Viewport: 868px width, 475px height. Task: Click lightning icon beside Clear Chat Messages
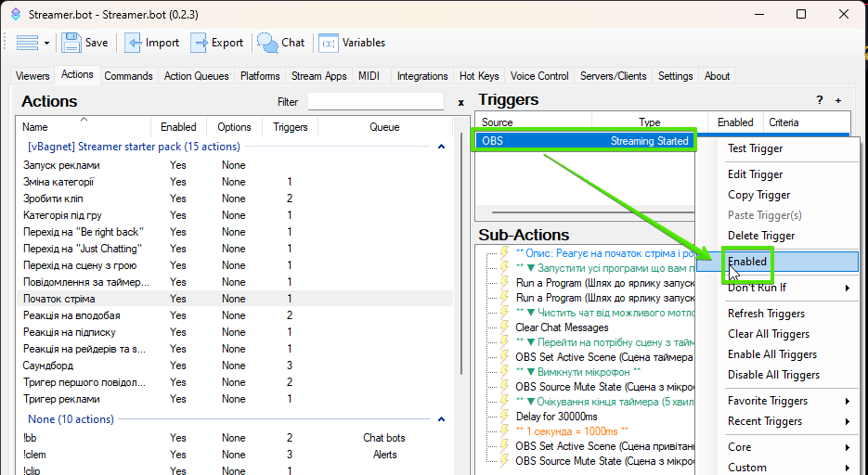[504, 327]
